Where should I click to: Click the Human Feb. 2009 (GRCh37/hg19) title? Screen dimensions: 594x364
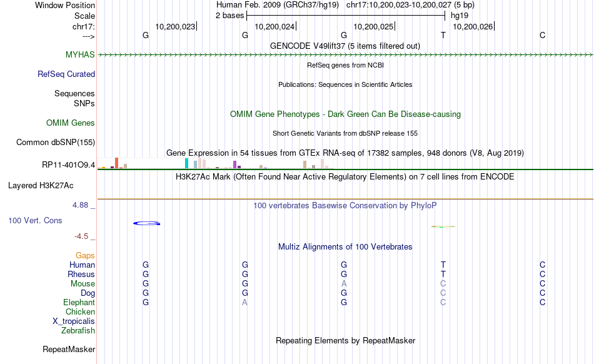click(278, 5)
